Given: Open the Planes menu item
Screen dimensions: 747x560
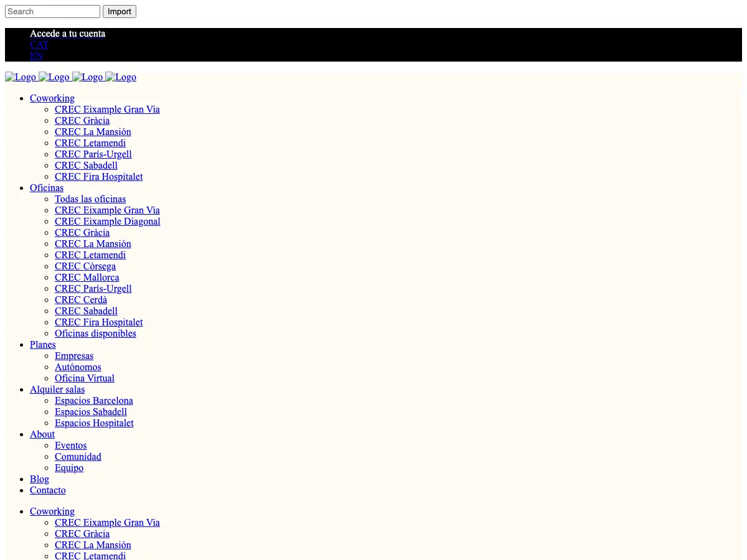Looking at the screenshot, I should (43, 345).
